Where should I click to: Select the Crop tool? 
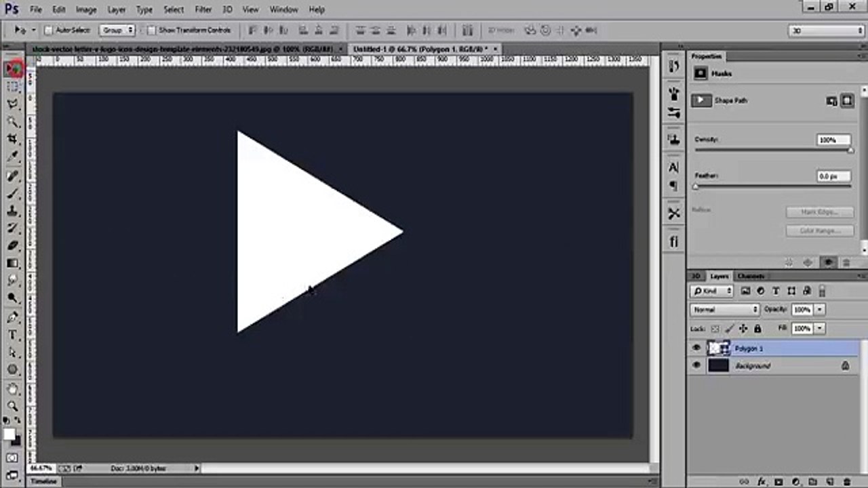pyautogui.click(x=13, y=140)
